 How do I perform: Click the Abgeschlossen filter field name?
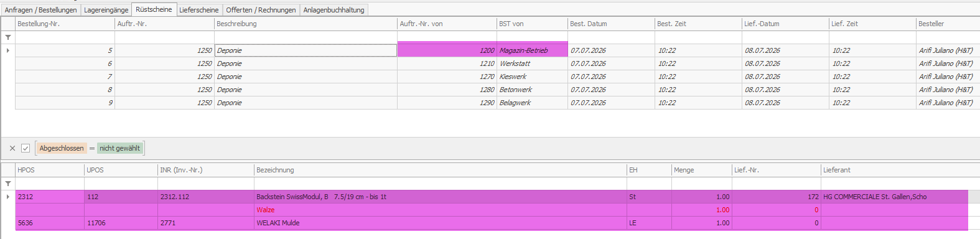[x=62, y=148]
